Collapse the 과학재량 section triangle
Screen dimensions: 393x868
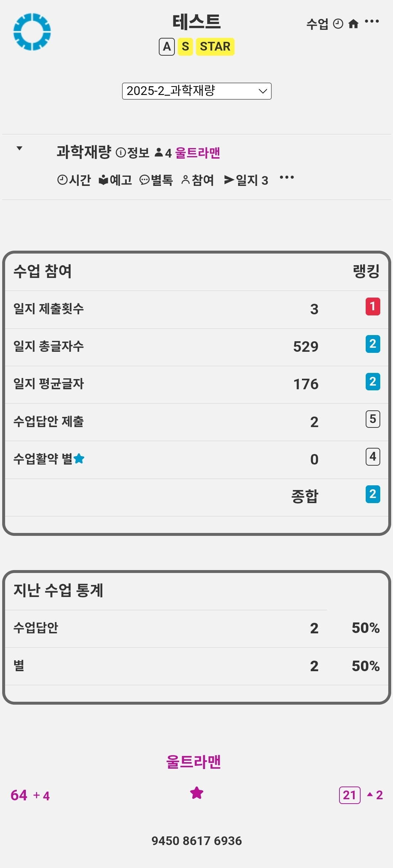pyautogui.click(x=20, y=148)
